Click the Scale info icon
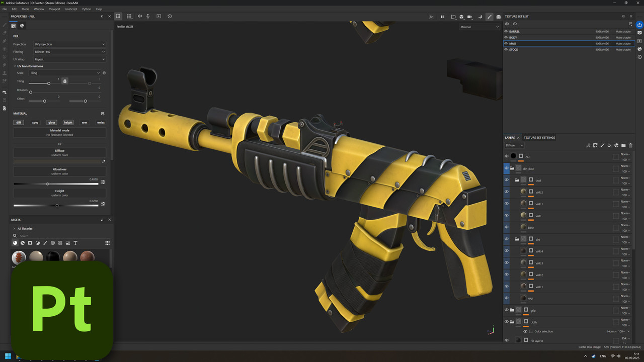The width and height of the screenshot is (644, 362). click(x=104, y=73)
